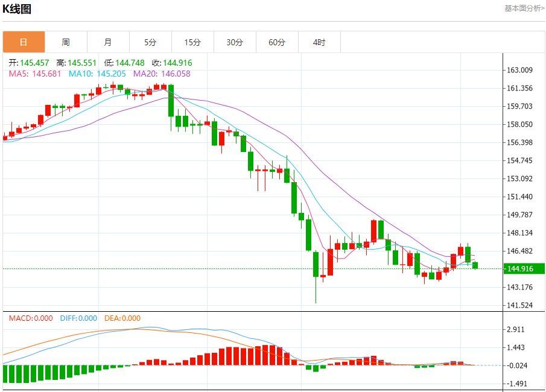Click the high price 145.551 value
Viewport: 546px width, 392px height.
[x=82, y=63]
